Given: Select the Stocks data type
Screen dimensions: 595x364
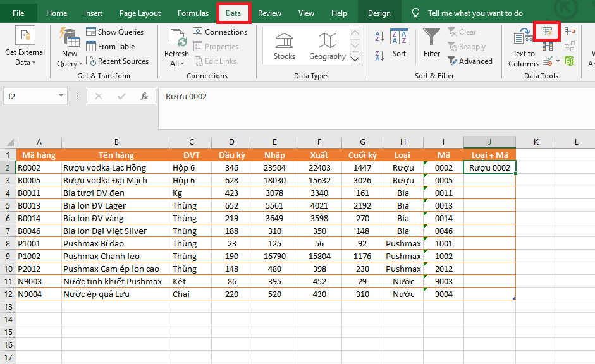Looking at the screenshot, I should [284, 47].
